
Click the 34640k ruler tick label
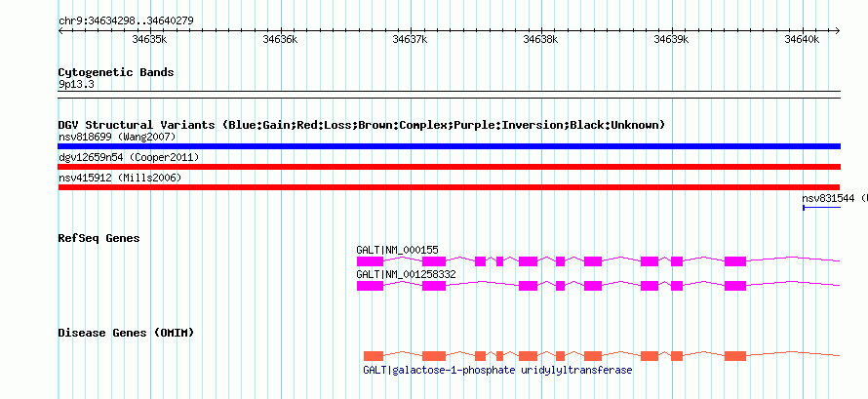[802, 39]
